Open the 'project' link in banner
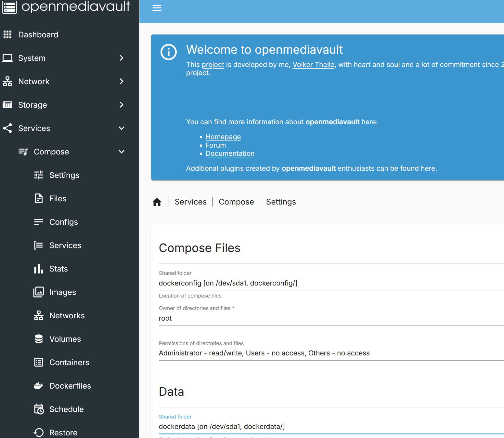This screenshot has height=438, width=504. tap(213, 65)
